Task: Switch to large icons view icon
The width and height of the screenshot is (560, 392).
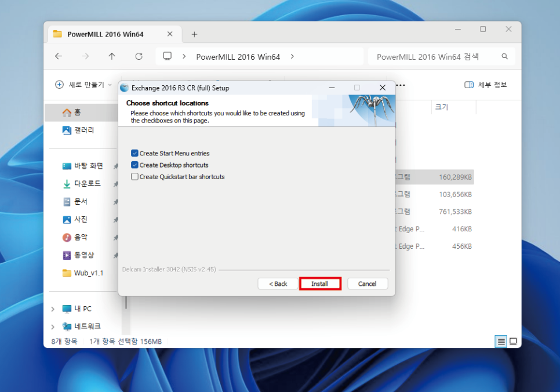Action: pyautogui.click(x=513, y=341)
